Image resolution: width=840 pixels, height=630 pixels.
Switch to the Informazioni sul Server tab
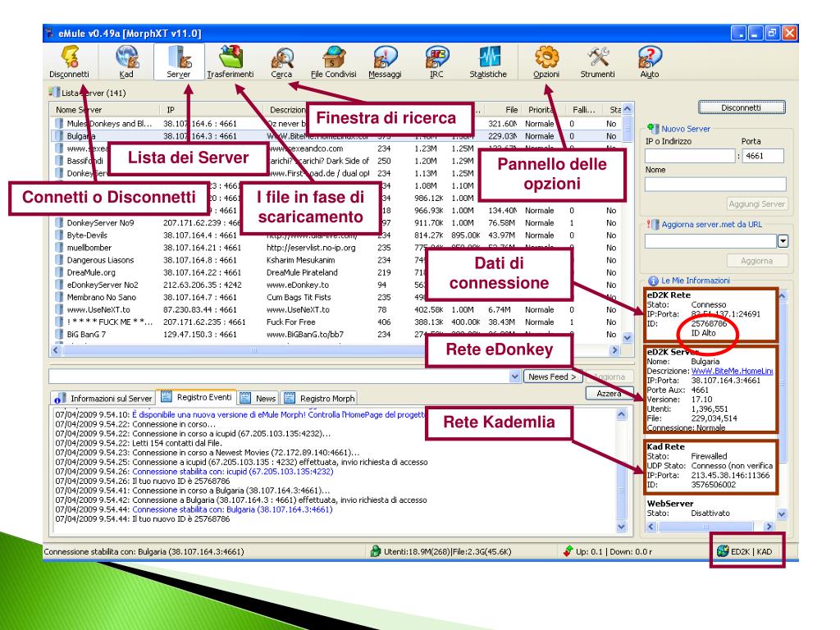[x=104, y=398]
